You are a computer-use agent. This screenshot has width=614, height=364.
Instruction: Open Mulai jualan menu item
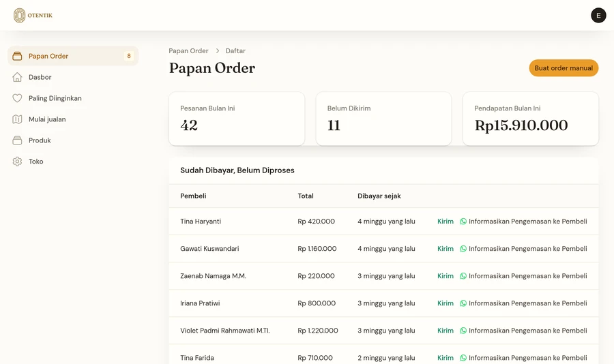click(x=73, y=119)
